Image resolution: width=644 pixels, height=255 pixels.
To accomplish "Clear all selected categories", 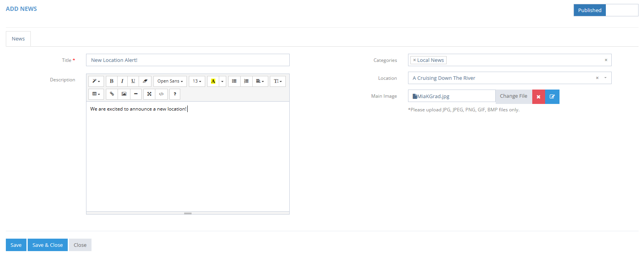I will pyautogui.click(x=606, y=60).
